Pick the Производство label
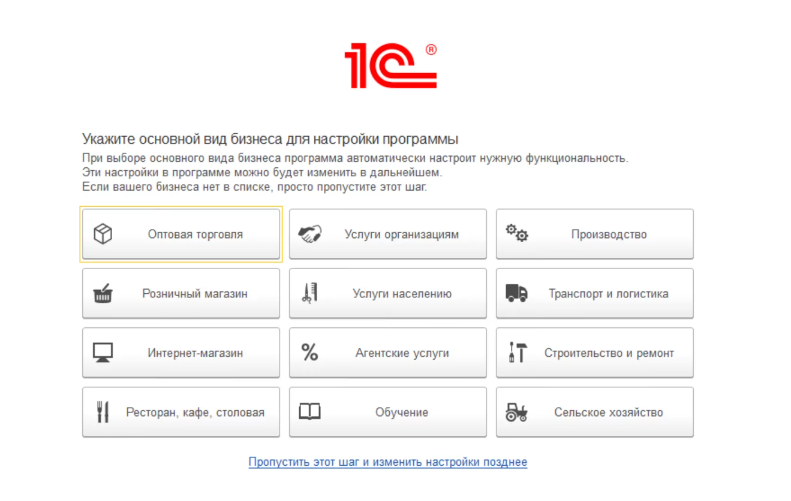The image size is (791, 501). pyautogui.click(x=609, y=235)
